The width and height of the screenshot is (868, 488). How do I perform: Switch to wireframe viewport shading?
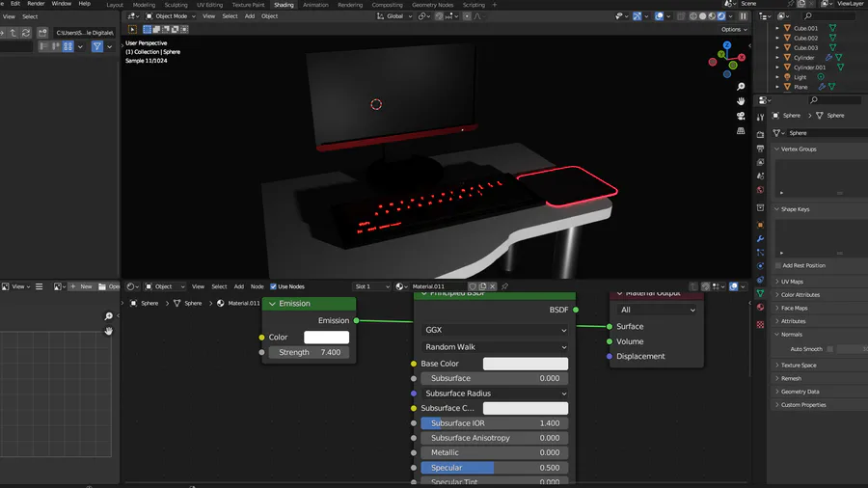click(x=693, y=16)
